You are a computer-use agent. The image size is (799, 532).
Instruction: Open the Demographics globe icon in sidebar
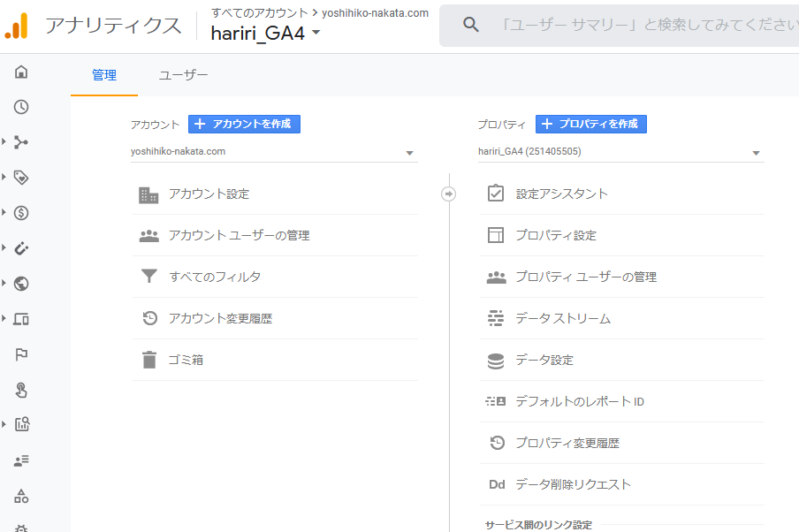point(21,284)
